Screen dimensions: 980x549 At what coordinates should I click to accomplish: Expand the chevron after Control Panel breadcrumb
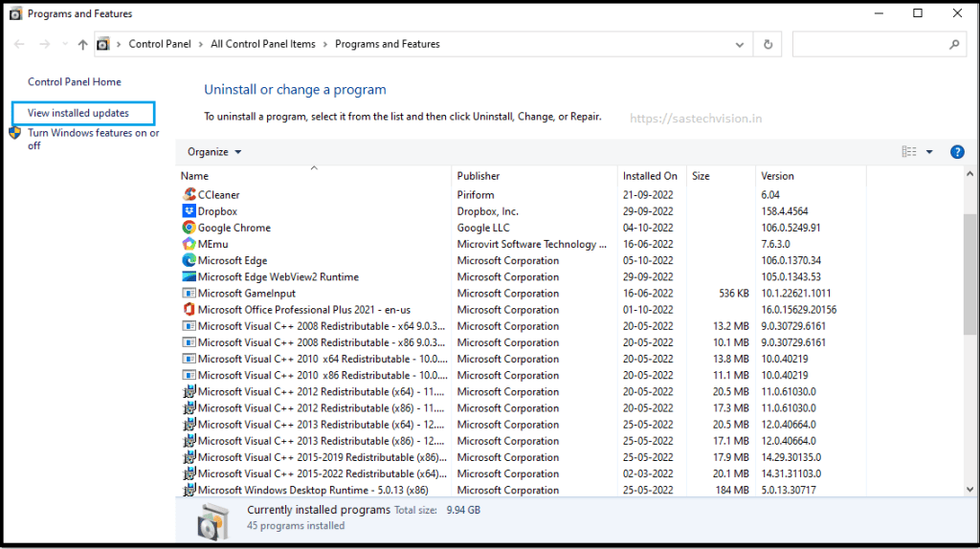(x=201, y=44)
